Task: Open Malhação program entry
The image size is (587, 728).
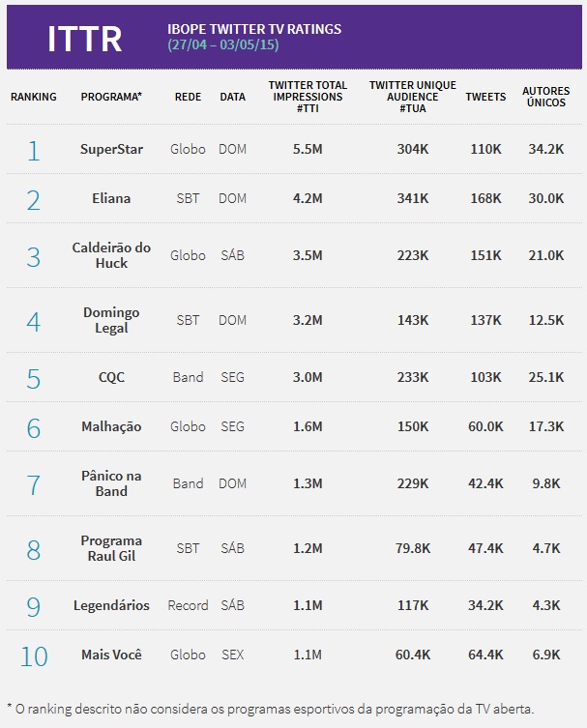Action: (111, 426)
